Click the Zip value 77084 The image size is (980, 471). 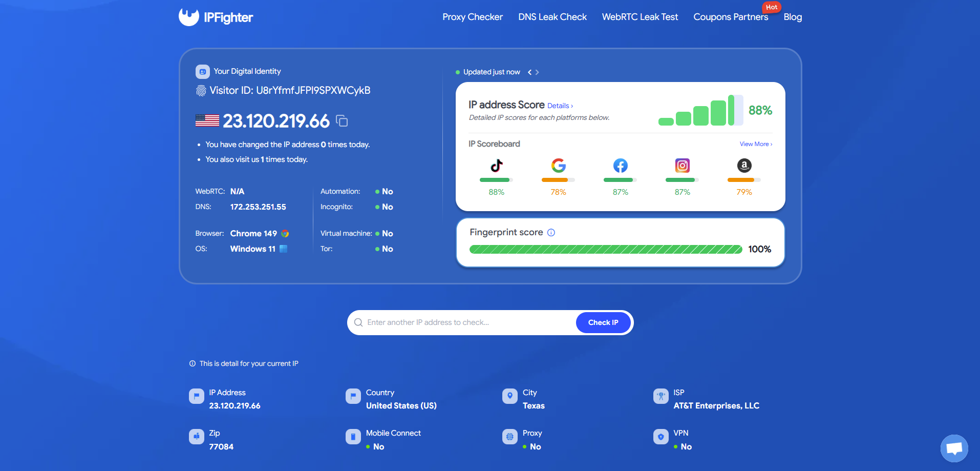coord(221,447)
